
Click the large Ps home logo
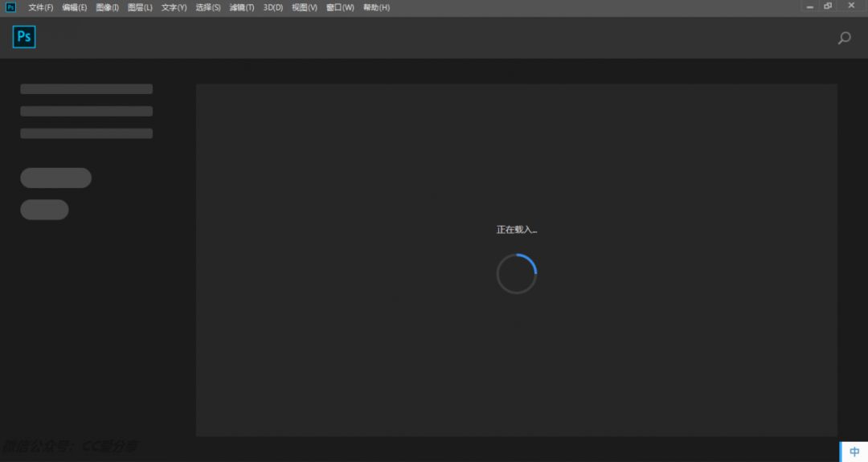(24, 37)
